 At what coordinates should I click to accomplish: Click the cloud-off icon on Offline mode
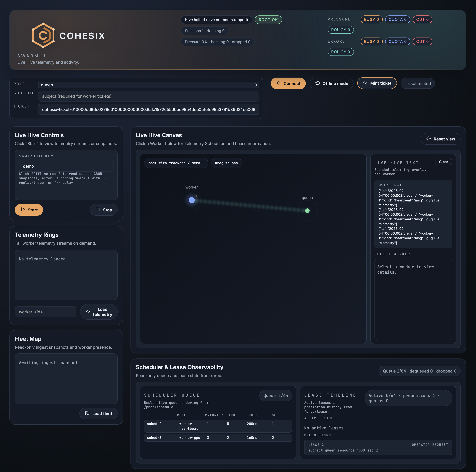(x=317, y=83)
